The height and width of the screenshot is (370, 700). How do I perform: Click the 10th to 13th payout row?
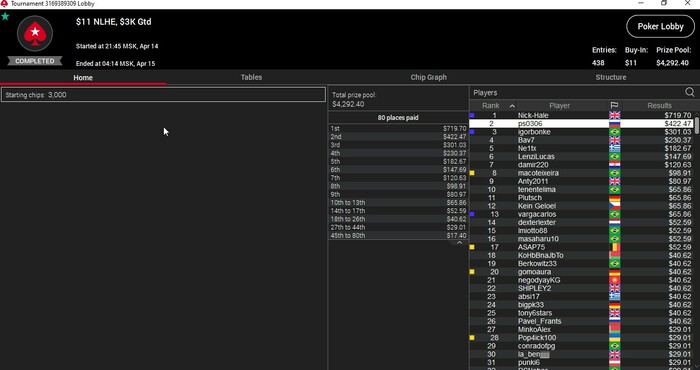click(x=398, y=203)
